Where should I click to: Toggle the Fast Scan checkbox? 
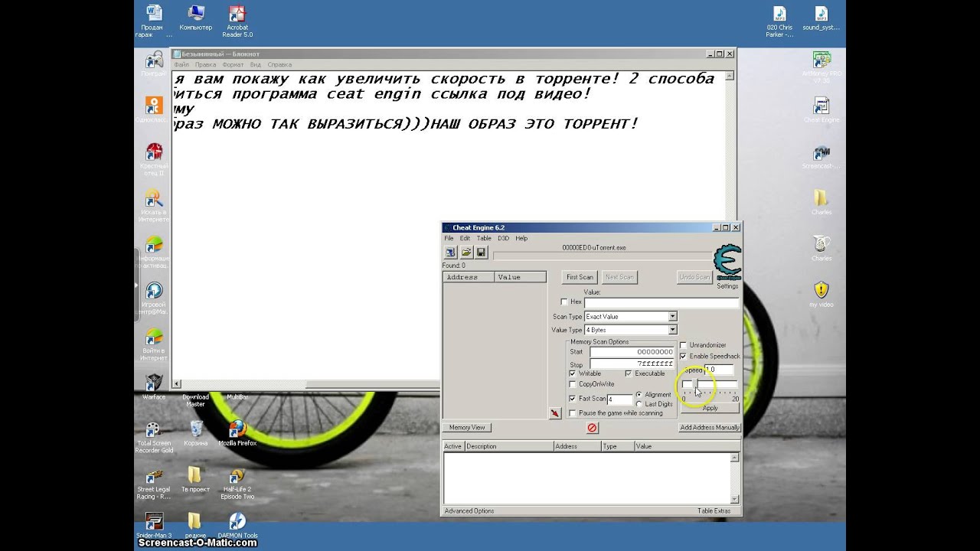[x=573, y=399]
